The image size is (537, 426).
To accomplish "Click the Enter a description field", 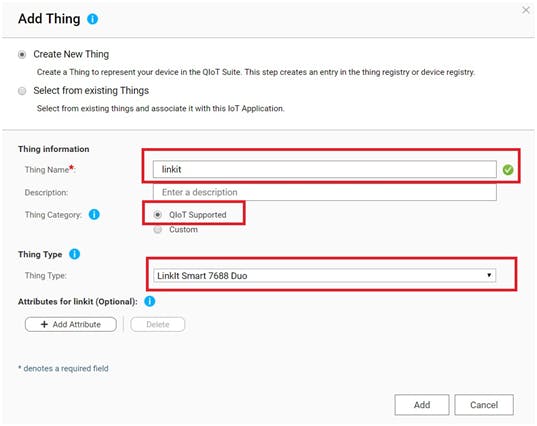I will tap(325, 192).
